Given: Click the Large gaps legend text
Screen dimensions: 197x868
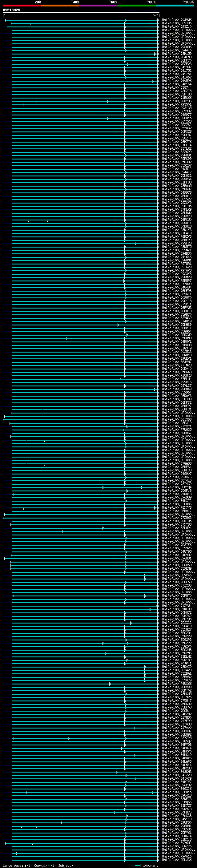Looking at the screenshot, I should click(x=38, y=866).
